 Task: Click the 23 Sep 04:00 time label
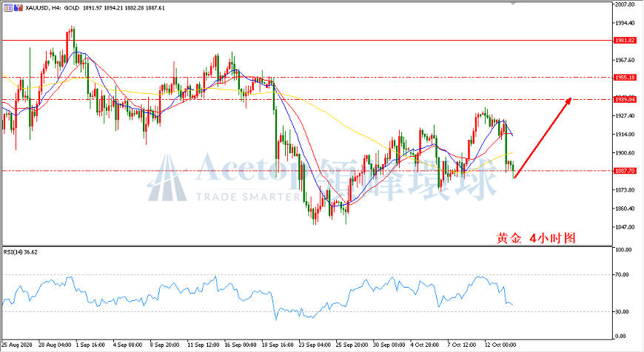pos(315,345)
